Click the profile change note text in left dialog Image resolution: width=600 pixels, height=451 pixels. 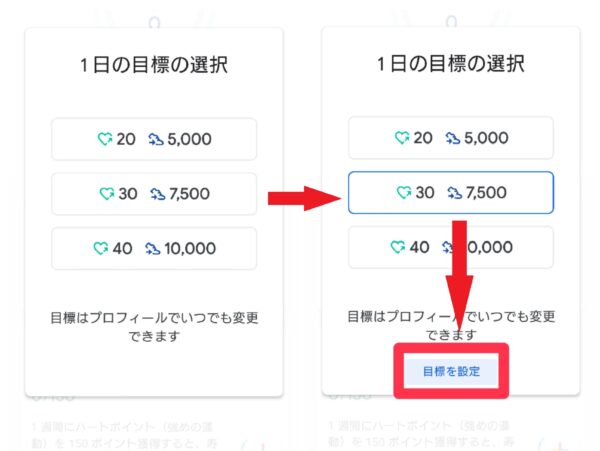click(154, 327)
